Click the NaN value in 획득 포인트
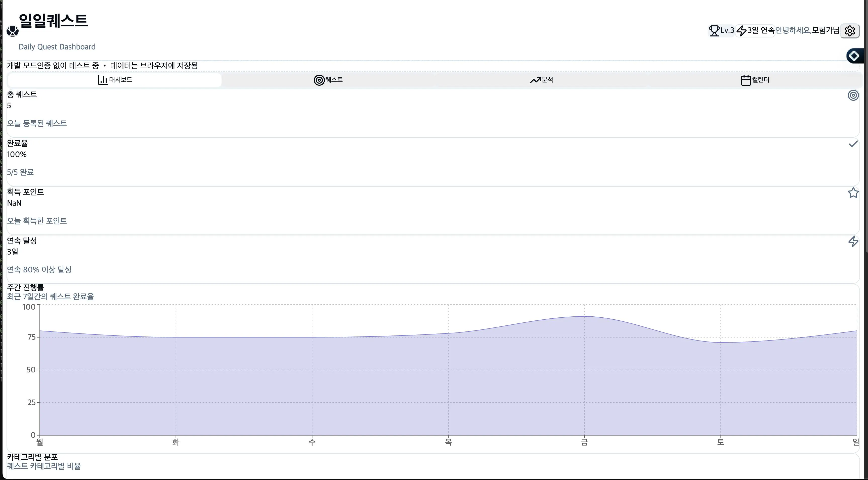Image resolution: width=868 pixels, height=480 pixels. [14, 203]
